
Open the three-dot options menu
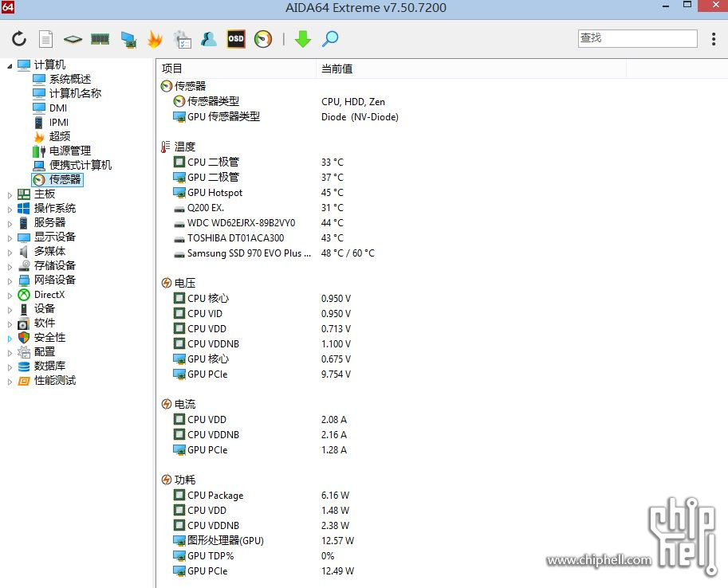click(713, 39)
